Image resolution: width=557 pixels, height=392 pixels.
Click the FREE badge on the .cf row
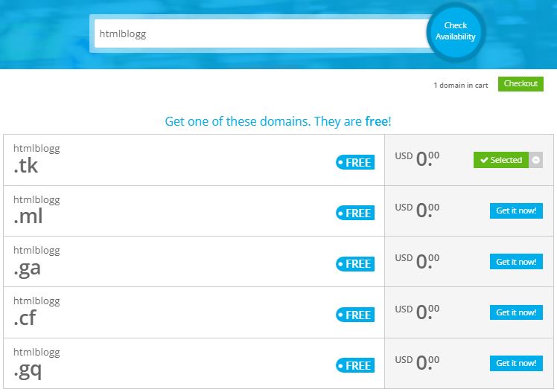(354, 315)
